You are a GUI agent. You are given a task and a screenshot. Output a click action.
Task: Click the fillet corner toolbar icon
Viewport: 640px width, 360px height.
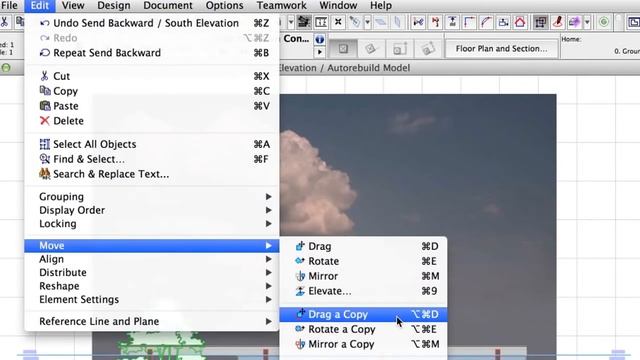pyautogui.click(x=469, y=22)
